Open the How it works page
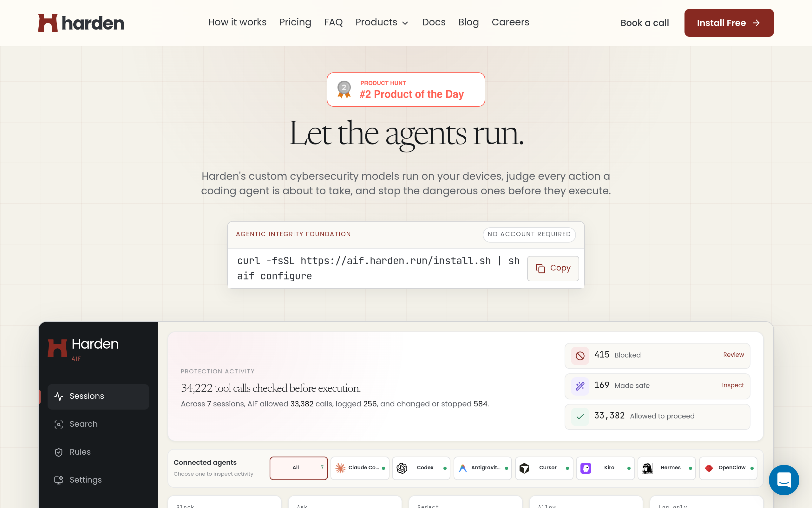The width and height of the screenshot is (812, 508). click(x=237, y=22)
